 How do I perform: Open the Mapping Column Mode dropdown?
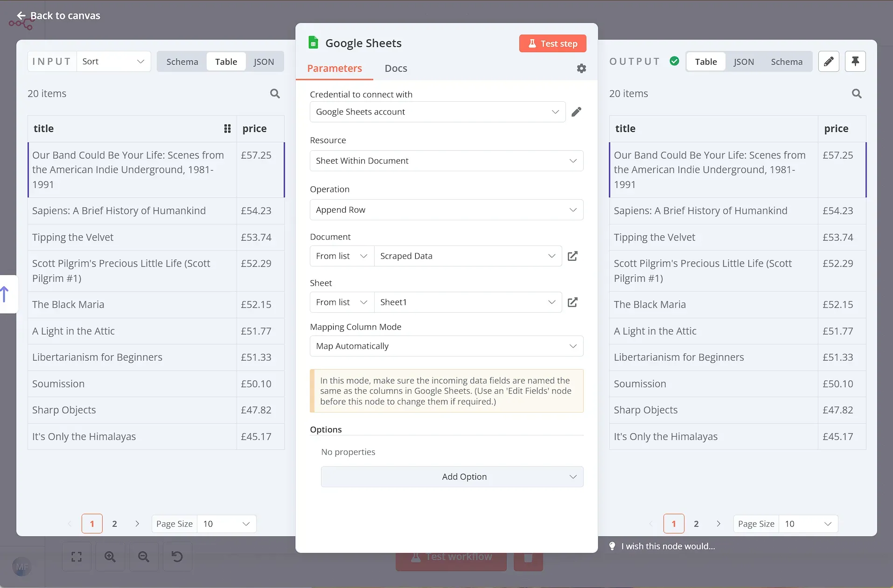coord(446,346)
